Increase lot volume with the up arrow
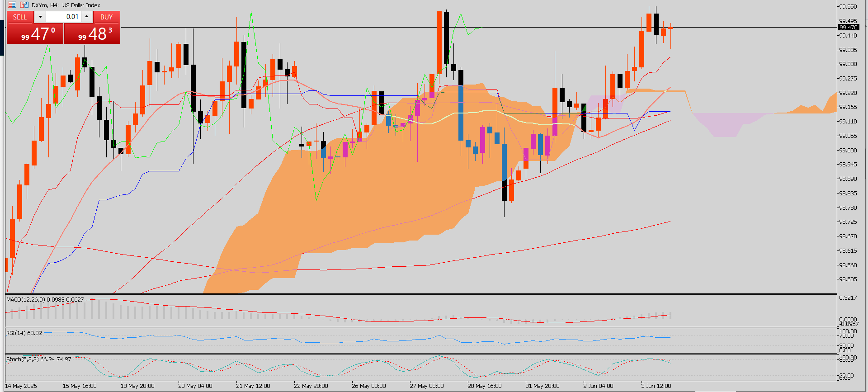Image resolution: width=868 pixels, height=392 pixels. (87, 17)
